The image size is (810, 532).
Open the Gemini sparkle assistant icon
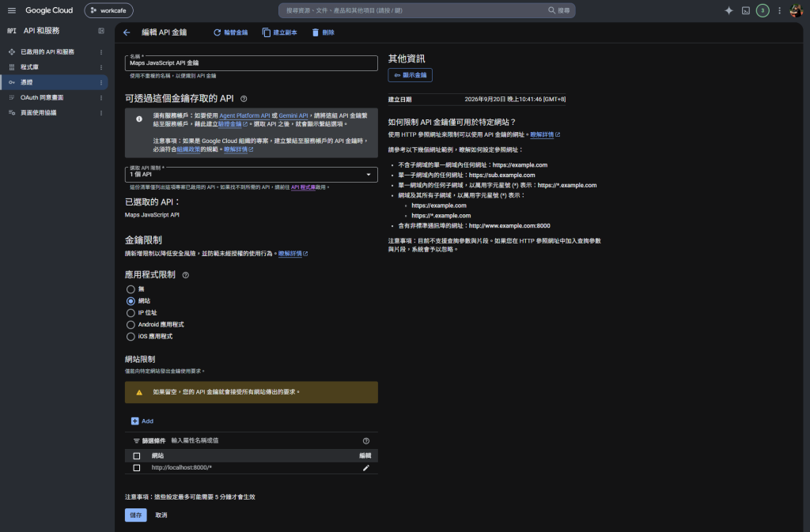pyautogui.click(x=729, y=10)
